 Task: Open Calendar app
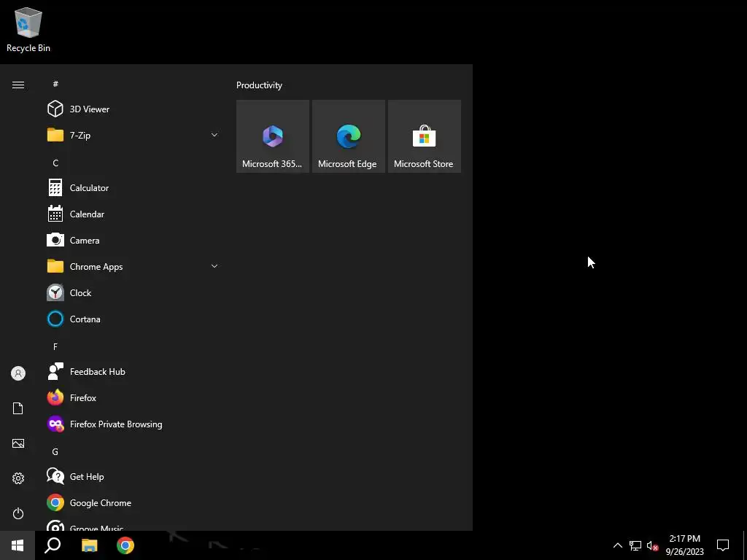(133, 214)
